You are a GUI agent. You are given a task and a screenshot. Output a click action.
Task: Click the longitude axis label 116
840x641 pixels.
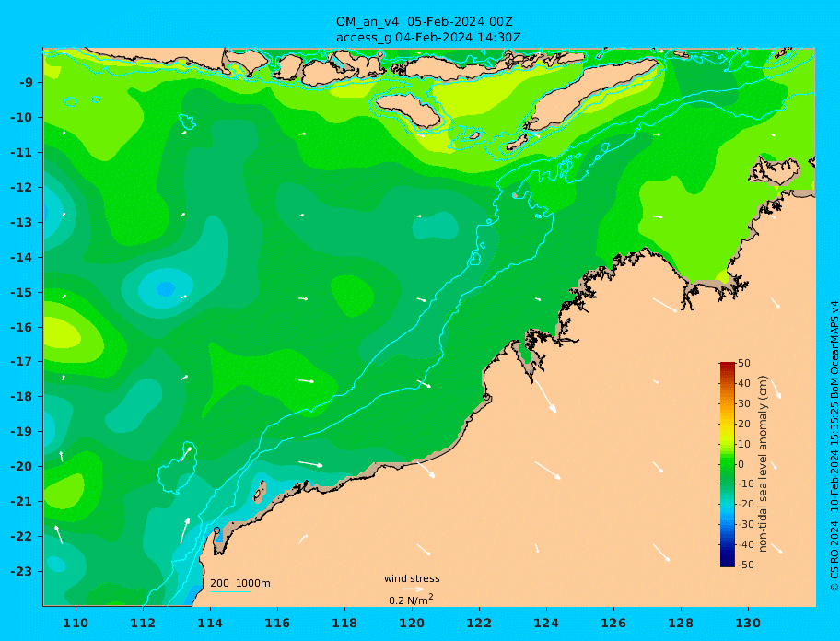point(277,623)
